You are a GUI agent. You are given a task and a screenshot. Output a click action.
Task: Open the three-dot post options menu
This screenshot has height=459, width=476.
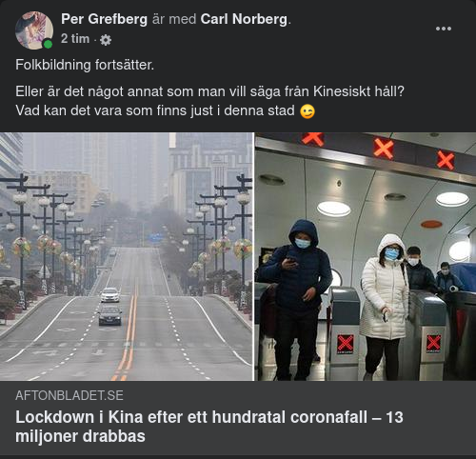[444, 29]
